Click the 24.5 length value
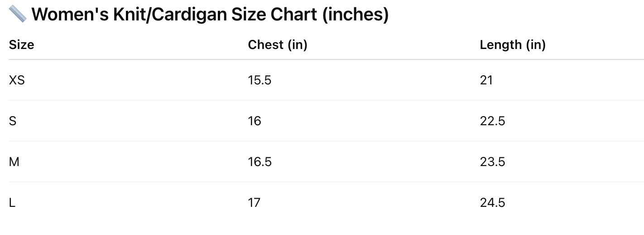This screenshot has height=235, width=644. pyautogui.click(x=492, y=203)
